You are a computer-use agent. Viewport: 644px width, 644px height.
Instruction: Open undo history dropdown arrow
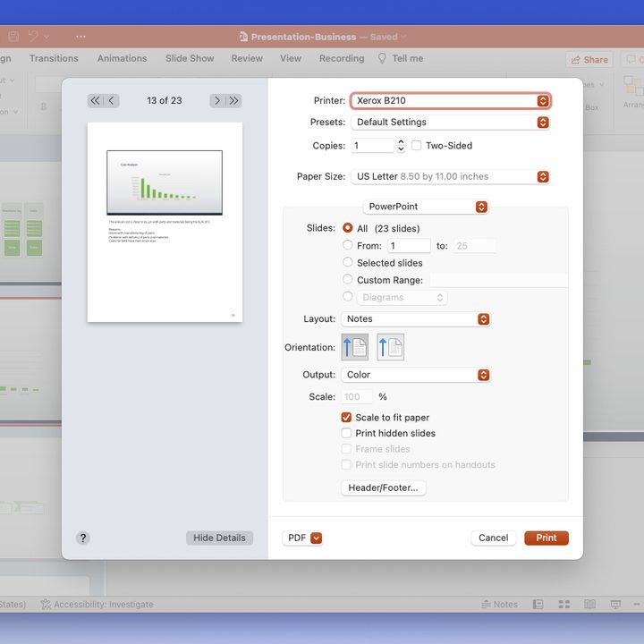47,37
